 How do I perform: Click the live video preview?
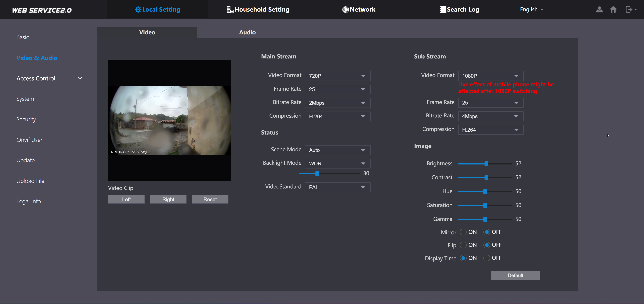[x=169, y=120]
